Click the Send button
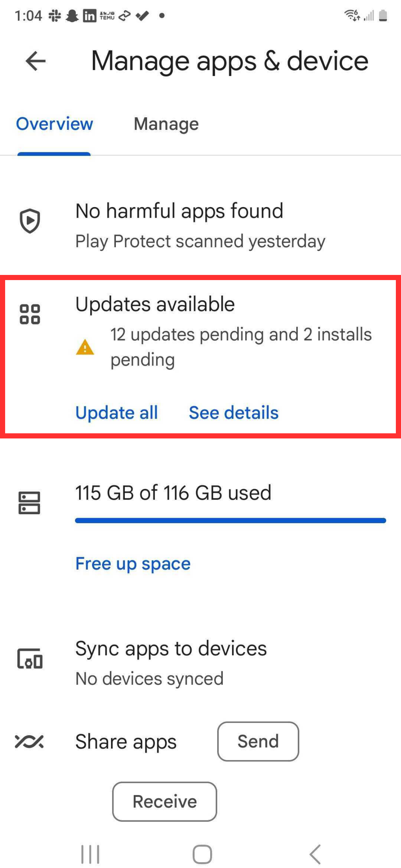Image resolution: width=401 pixels, height=868 pixels. (x=258, y=742)
